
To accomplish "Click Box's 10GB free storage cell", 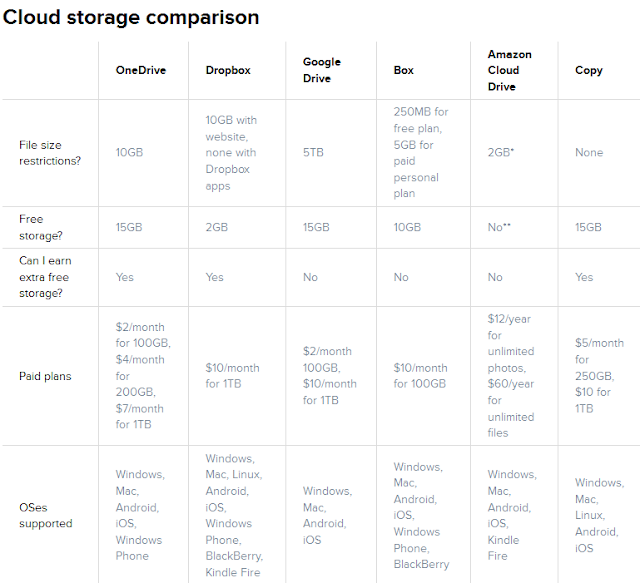I will (407, 227).
